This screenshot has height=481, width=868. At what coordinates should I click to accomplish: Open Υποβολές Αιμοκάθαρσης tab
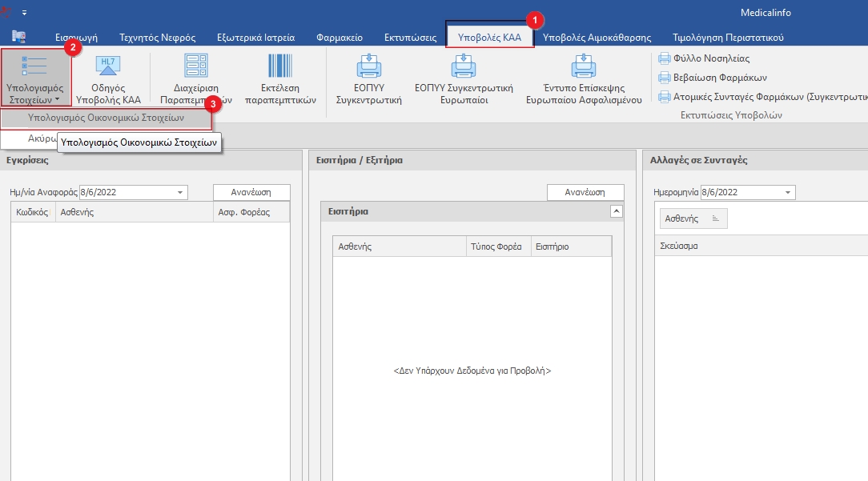(597, 37)
